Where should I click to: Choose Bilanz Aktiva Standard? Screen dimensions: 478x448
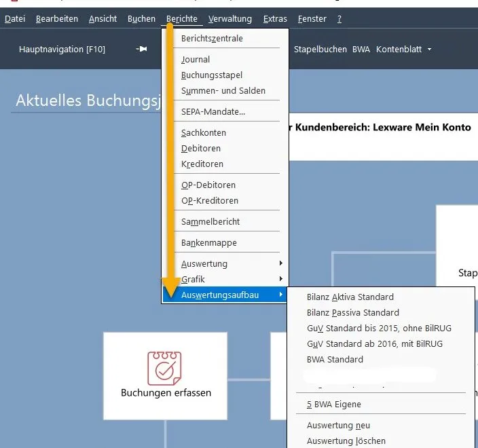[x=350, y=297]
